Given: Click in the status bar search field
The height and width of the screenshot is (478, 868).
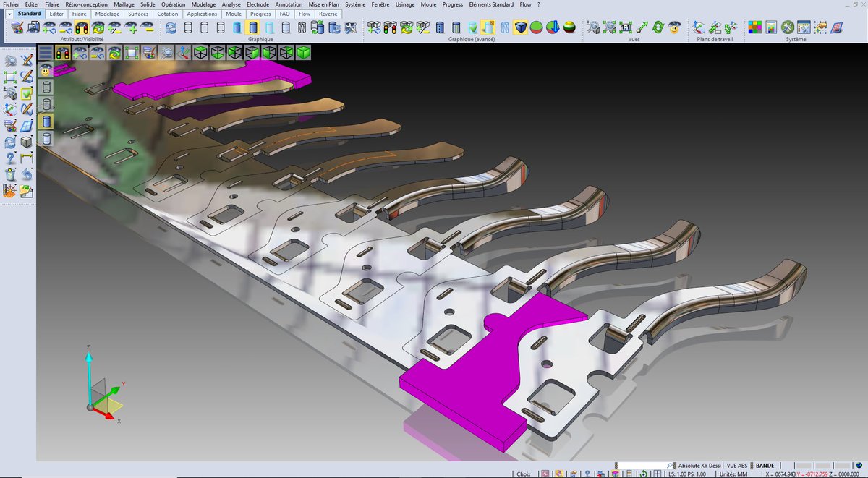Looking at the screenshot, I should 646,465.
